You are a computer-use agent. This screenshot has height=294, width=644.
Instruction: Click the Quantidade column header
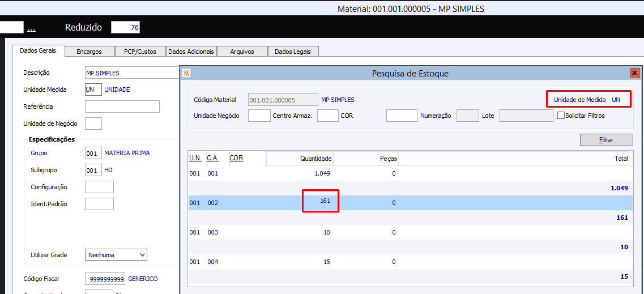(299, 159)
